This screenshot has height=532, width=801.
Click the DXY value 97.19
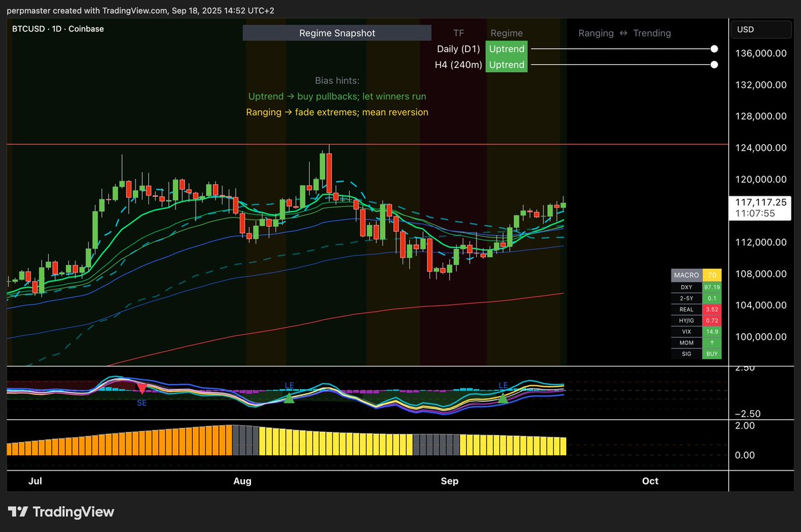712,286
